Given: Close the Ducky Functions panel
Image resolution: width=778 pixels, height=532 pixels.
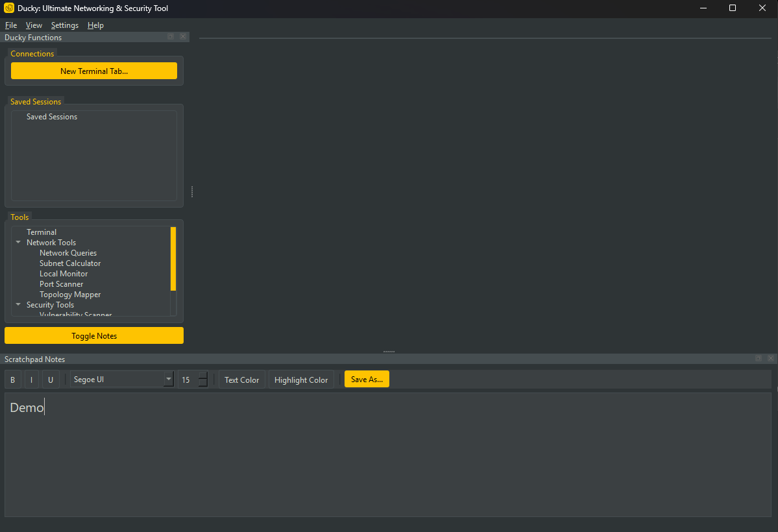Looking at the screenshot, I should (x=183, y=37).
